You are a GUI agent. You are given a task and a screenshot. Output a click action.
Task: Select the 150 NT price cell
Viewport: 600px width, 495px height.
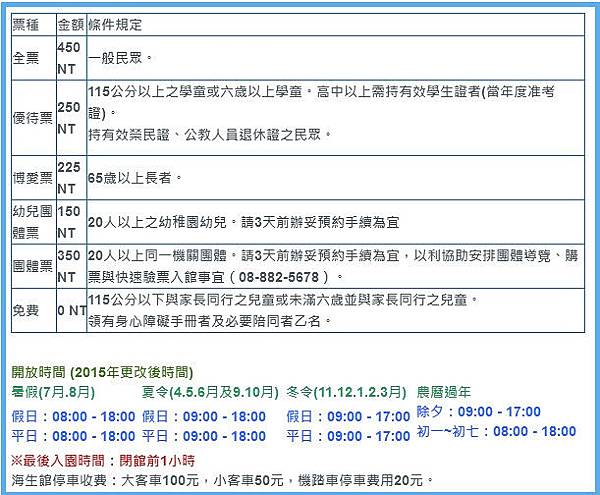tap(71, 222)
